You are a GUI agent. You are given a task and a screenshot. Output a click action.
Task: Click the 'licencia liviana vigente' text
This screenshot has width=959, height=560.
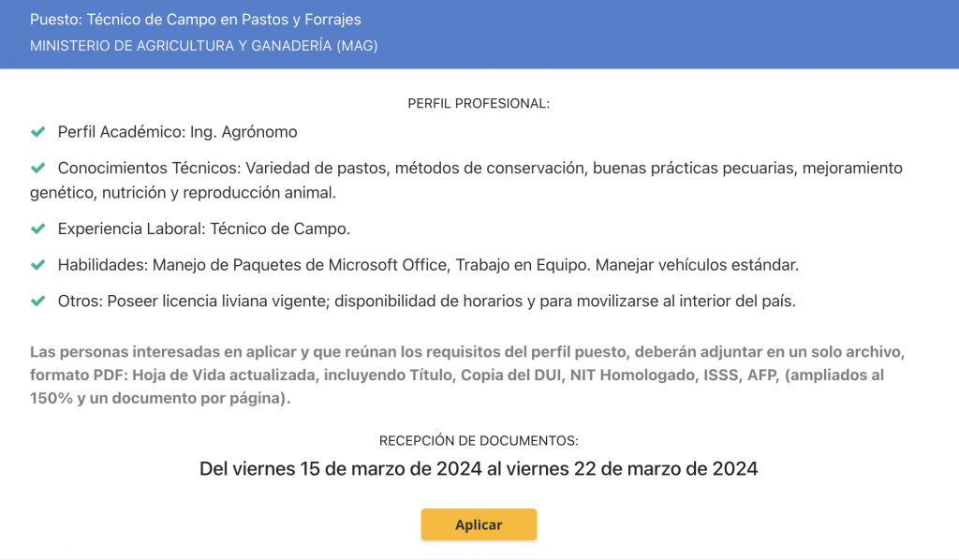pyautogui.click(x=245, y=301)
